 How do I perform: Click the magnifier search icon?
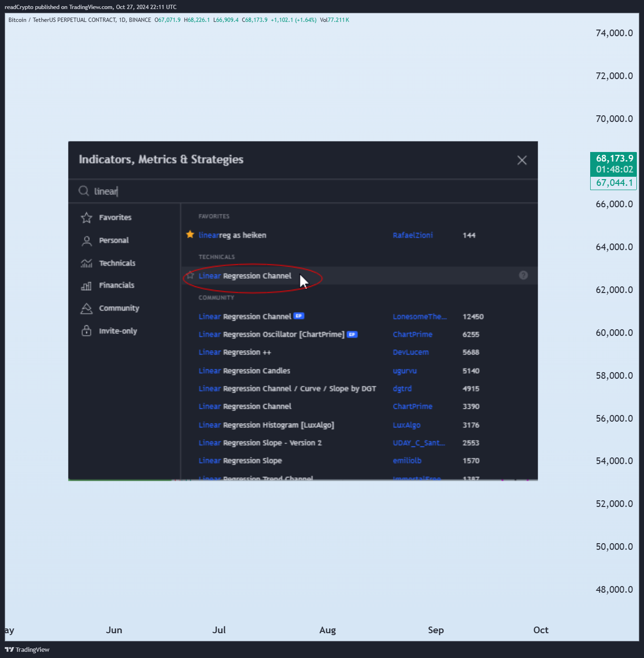point(84,191)
